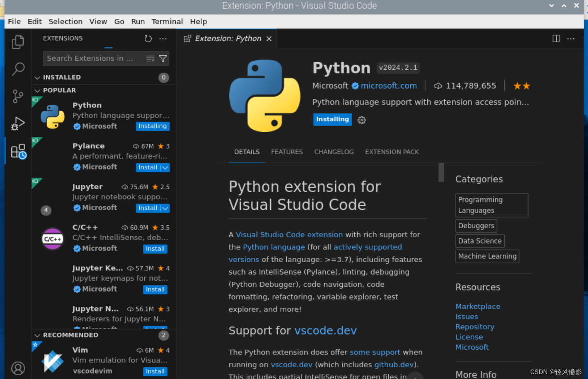Image resolution: width=588 pixels, height=379 pixels.
Task: Refresh the extensions list
Action: click(x=148, y=38)
